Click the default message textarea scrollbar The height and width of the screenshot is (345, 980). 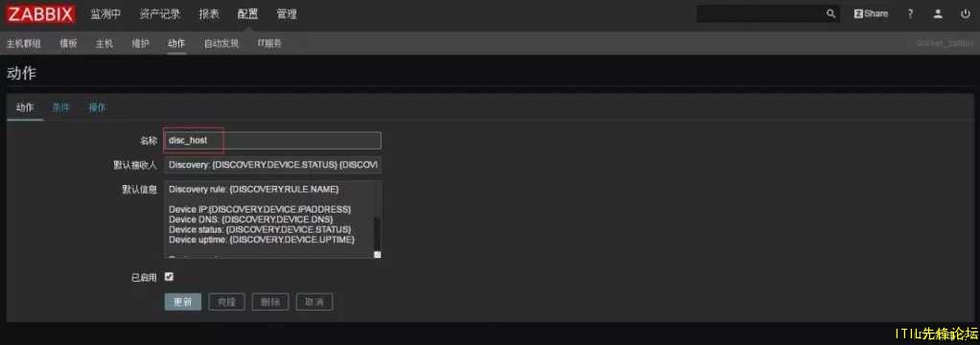pos(376,233)
